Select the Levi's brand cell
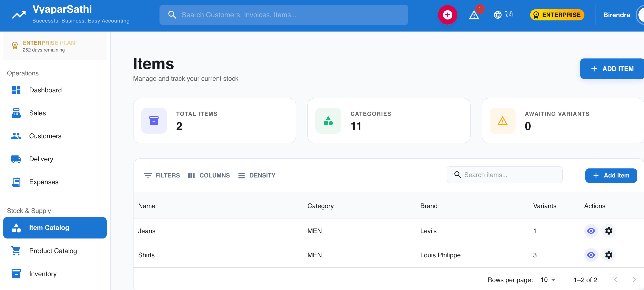Image resolution: width=644 pixels, height=290 pixels. click(428, 231)
